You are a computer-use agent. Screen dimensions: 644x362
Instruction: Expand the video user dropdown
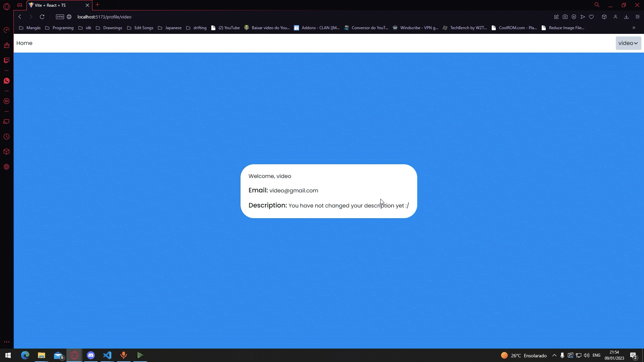[628, 43]
